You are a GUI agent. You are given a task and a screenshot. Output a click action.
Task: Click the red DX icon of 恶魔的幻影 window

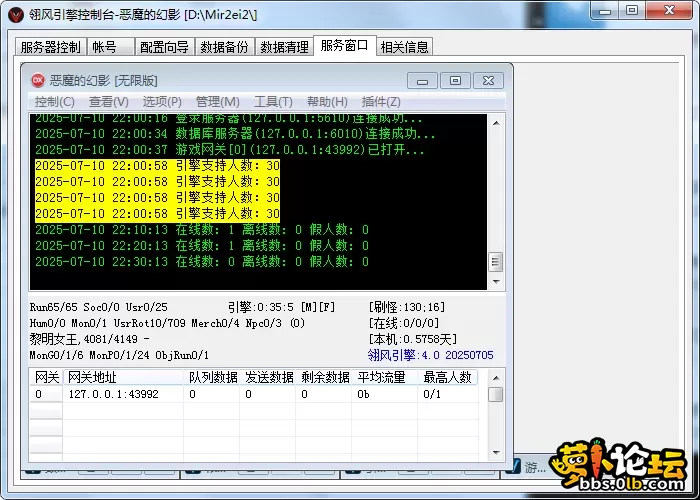point(38,80)
